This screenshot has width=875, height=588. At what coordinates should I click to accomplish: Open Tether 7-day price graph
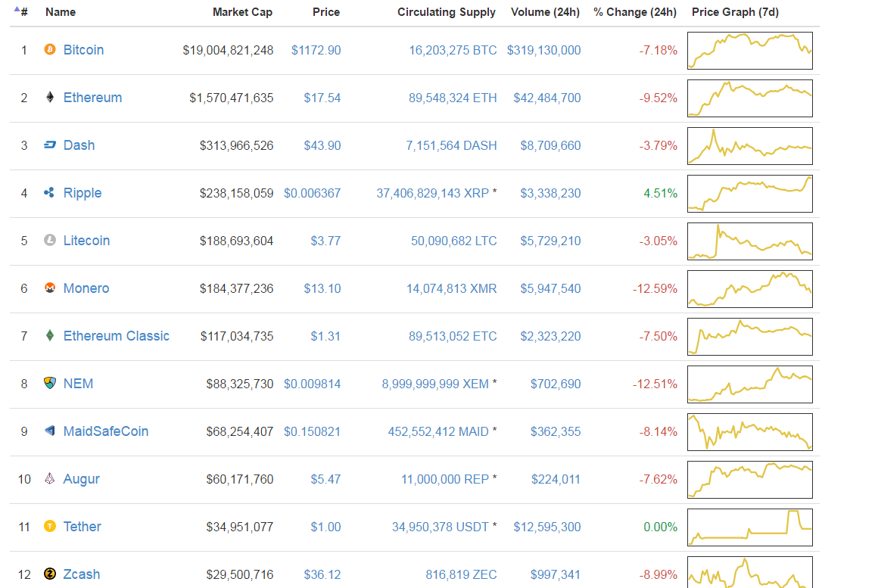pyautogui.click(x=750, y=527)
